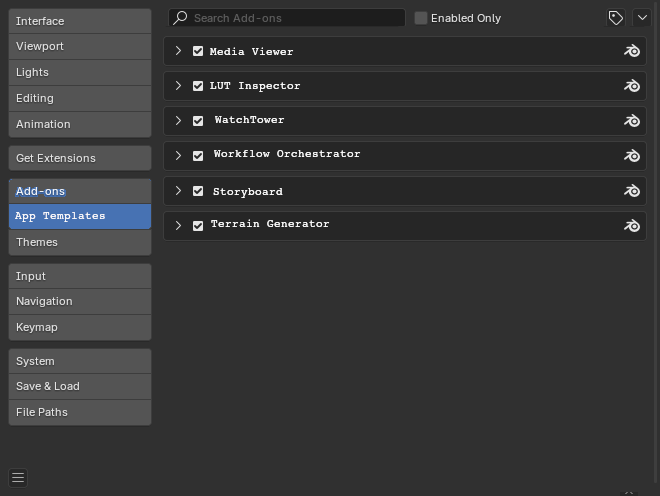Click the Workflow Orchestrator add-on name

click(287, 154)
